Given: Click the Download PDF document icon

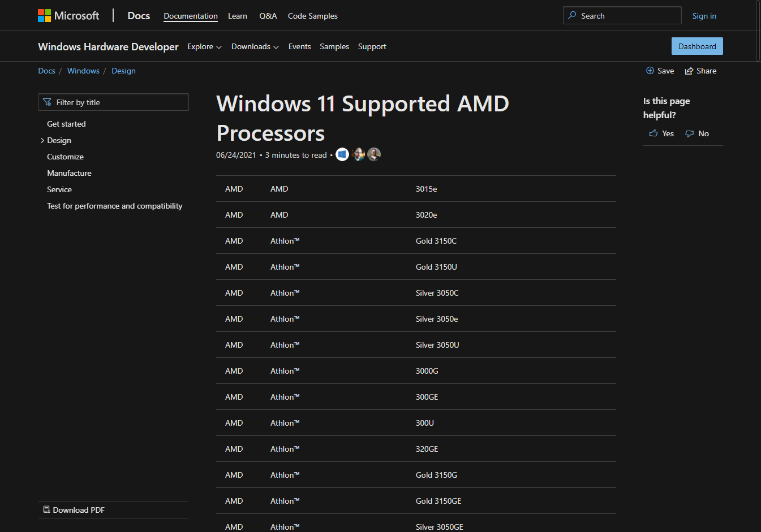Looking at the screenshot, I should point(46,509).
